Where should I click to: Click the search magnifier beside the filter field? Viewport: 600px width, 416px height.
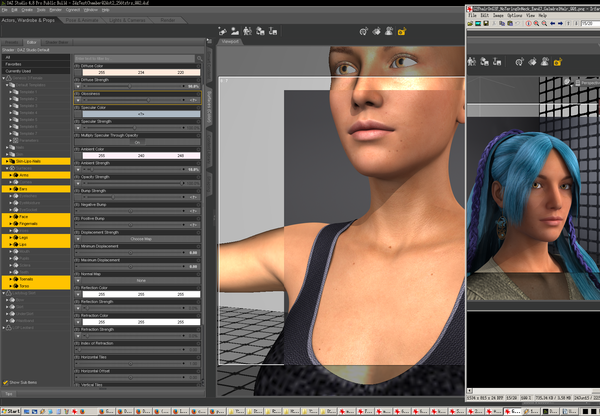199,59
